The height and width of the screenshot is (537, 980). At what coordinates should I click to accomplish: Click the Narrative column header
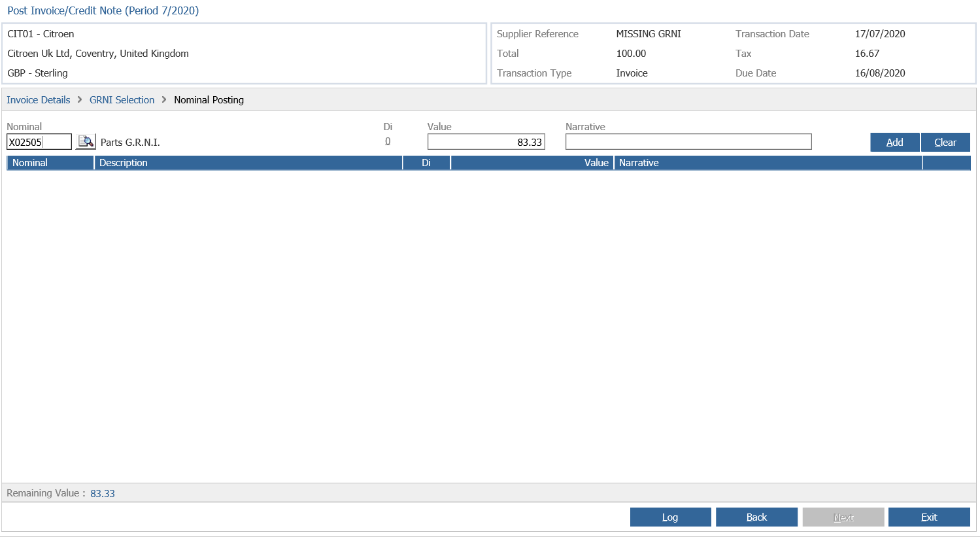tap(768, 163)
